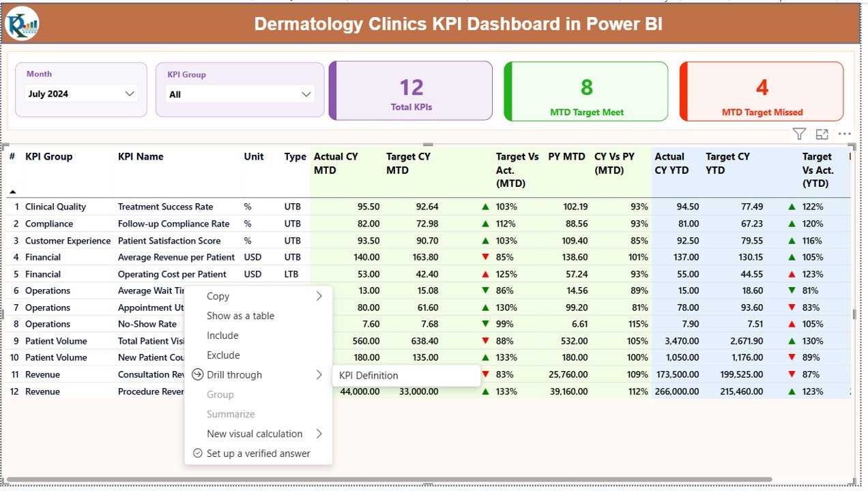Screen dimensions: 868x491
Task: Choose Include from the context menu
Action: pyautogui.click(x=222, y=336)
